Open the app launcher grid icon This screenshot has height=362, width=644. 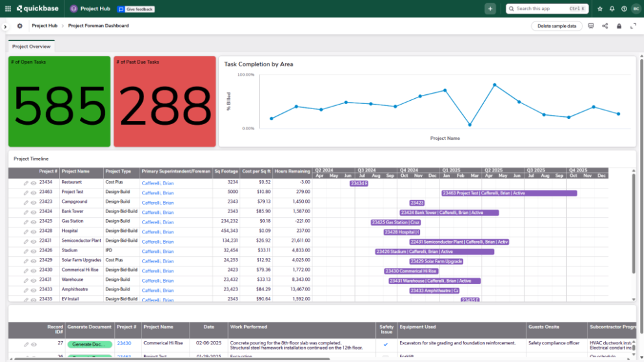pos(8,9)
